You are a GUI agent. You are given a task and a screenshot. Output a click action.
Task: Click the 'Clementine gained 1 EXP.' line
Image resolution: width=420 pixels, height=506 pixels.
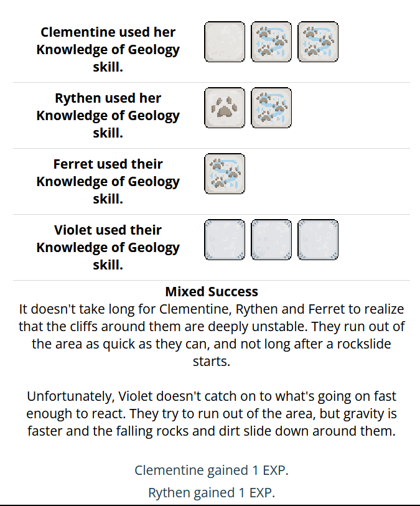click(212, 470)
